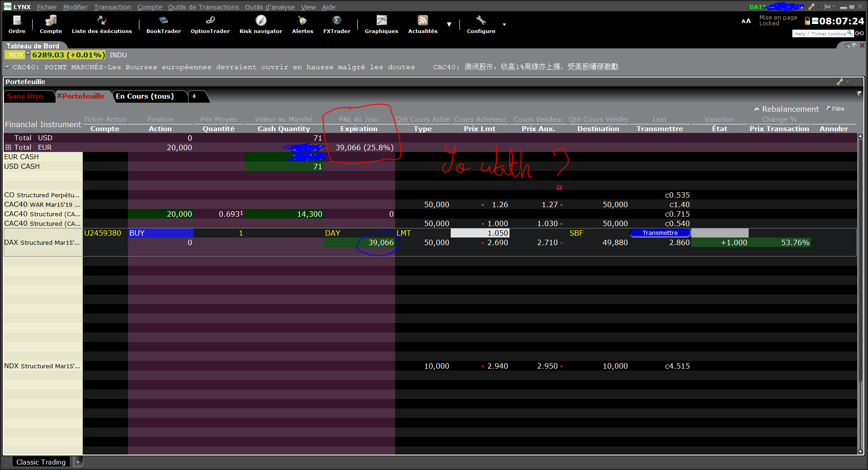Click the INDU index label
Image resolution: width=868 pixels, height=470 pixels.
point(118,55)
